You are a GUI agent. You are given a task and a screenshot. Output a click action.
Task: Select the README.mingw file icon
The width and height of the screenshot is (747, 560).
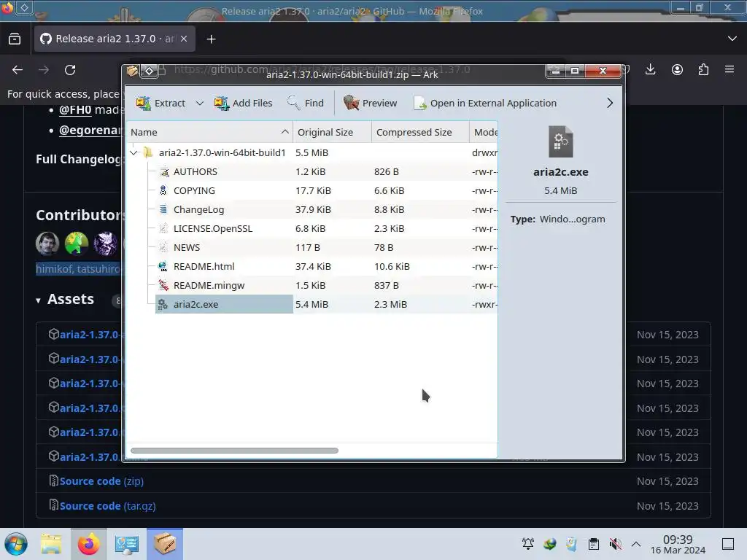pos(163,286)
